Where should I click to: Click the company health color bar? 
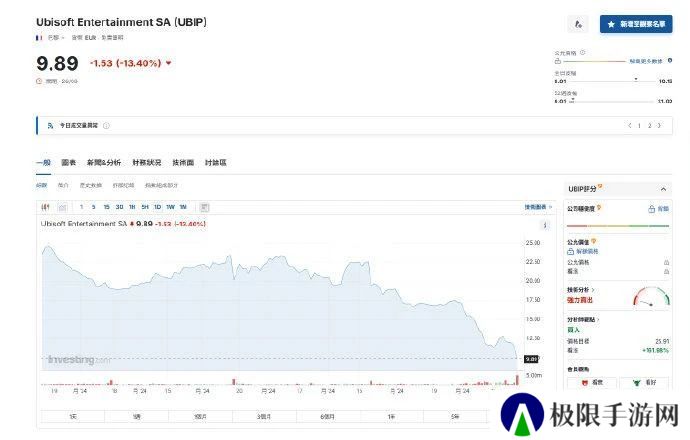tap(618, 226)
